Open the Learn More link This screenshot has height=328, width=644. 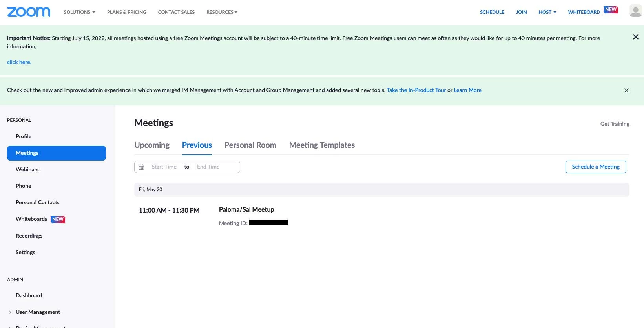467,90
